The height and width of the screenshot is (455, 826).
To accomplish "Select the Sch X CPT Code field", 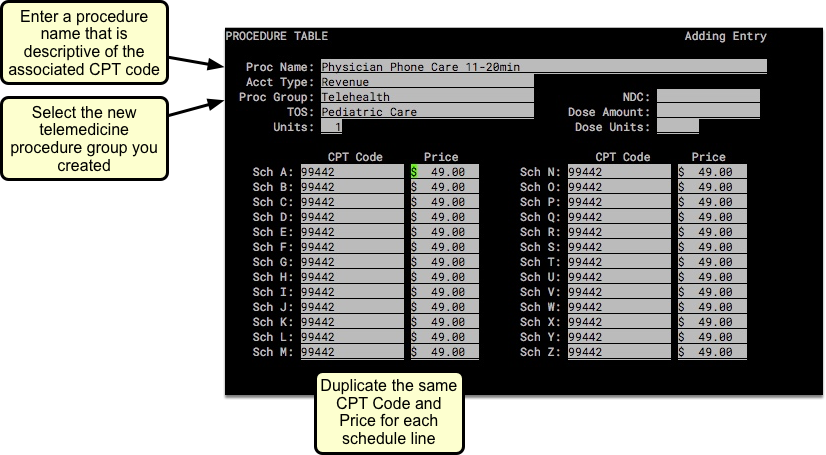I will click(x=619, y=322).
